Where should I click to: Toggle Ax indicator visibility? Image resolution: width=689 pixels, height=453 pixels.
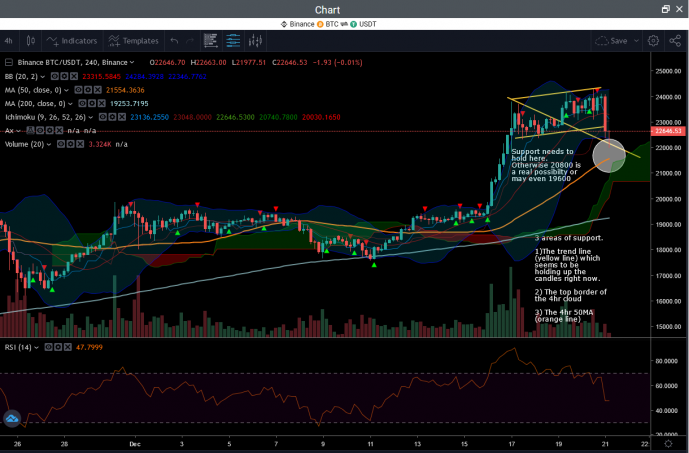(x=40, y=130)
